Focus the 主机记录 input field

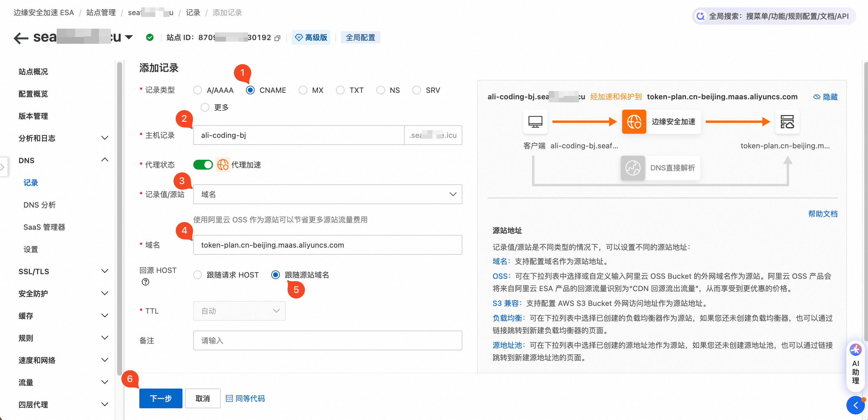tap(299, 135)
